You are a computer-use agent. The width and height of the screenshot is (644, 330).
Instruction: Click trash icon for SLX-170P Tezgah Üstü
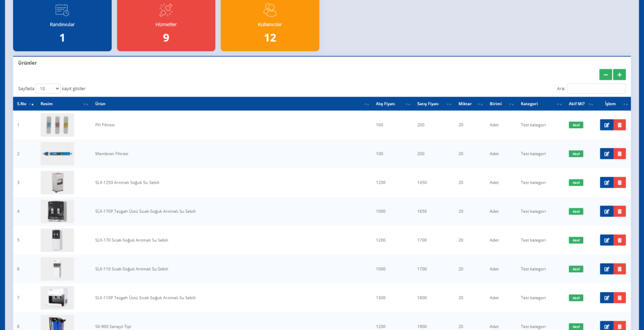pos(619,211)
